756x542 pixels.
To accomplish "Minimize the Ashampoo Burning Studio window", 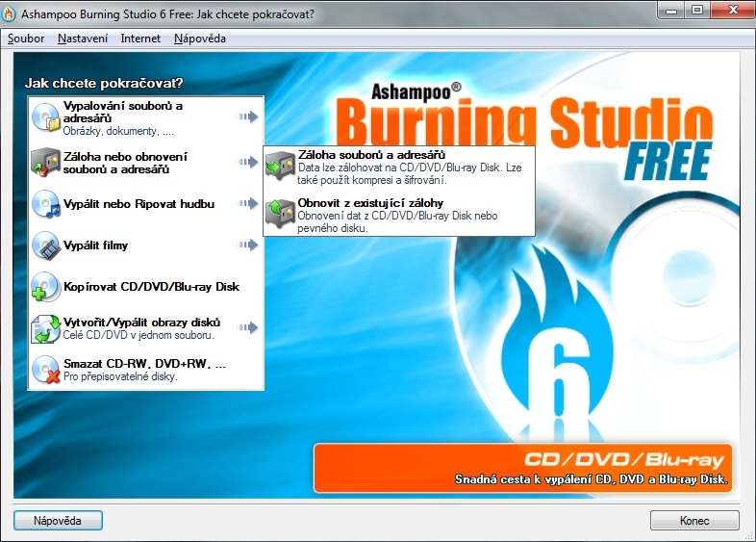I will [671, 10].
